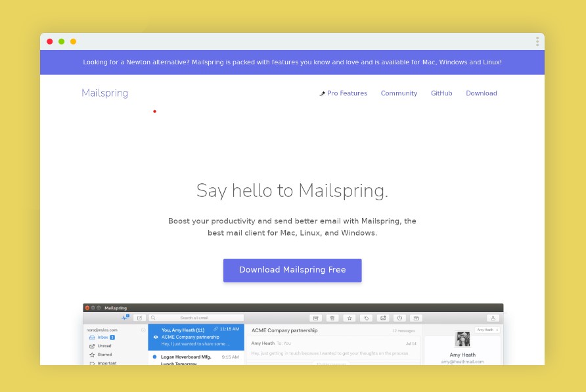Open the Download nav link

(482, 93)
